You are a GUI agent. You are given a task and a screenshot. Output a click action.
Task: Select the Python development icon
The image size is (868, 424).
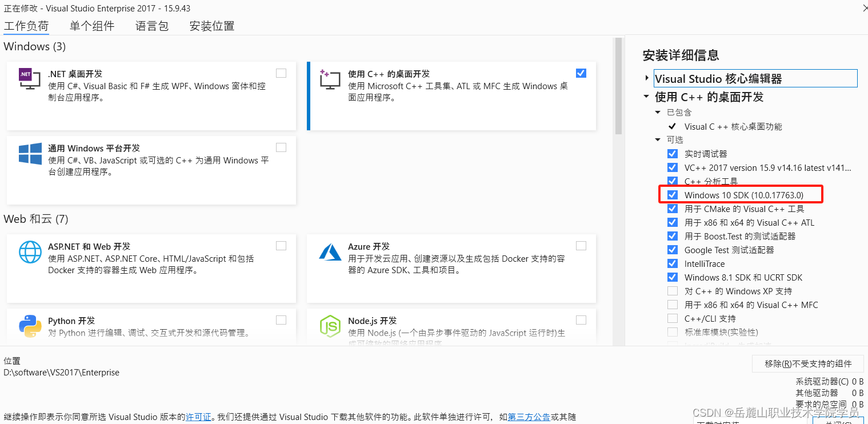point(30,327)
